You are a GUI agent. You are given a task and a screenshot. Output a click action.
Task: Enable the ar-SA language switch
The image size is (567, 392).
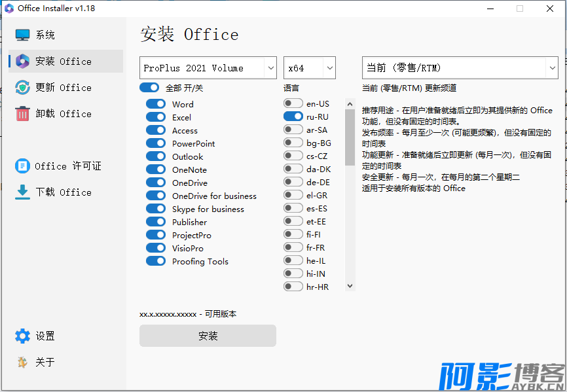[293, 130]
